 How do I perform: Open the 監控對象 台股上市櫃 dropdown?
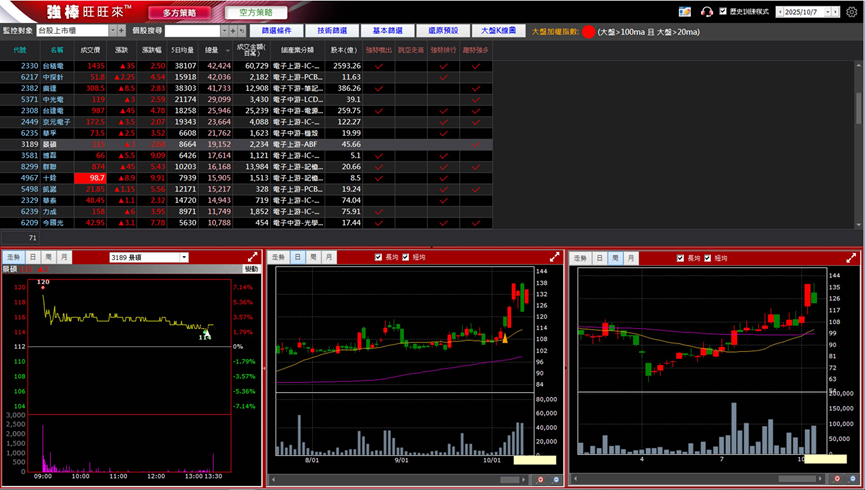pos(116,31)
